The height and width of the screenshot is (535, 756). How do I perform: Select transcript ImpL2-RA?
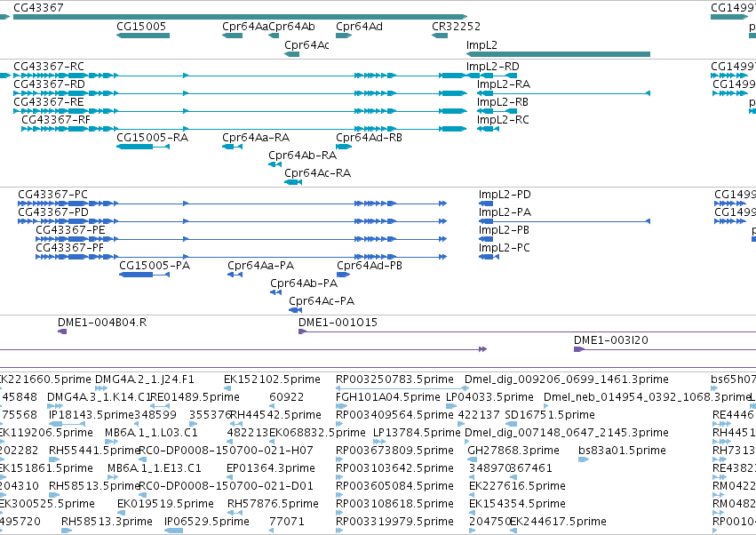tap(504, 84)
